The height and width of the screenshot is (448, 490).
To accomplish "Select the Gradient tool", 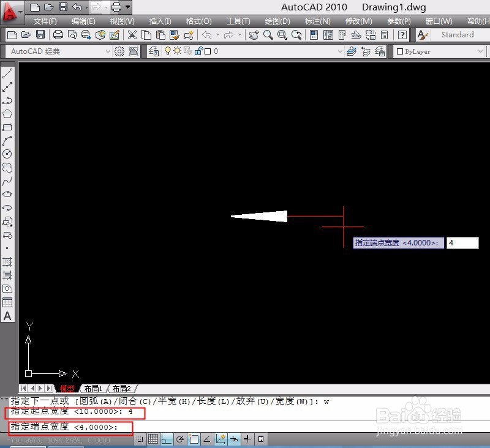I will point(7,275).
